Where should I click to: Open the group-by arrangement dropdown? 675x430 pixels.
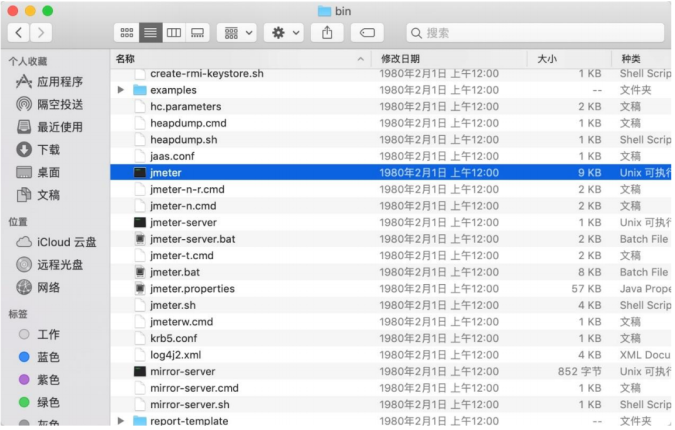pos(237,33)
